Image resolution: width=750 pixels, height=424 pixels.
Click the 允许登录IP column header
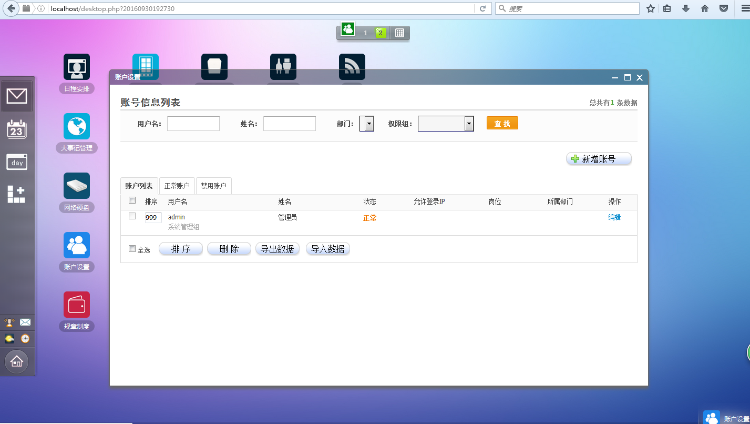pyautogui.click(x=430, y=201)
